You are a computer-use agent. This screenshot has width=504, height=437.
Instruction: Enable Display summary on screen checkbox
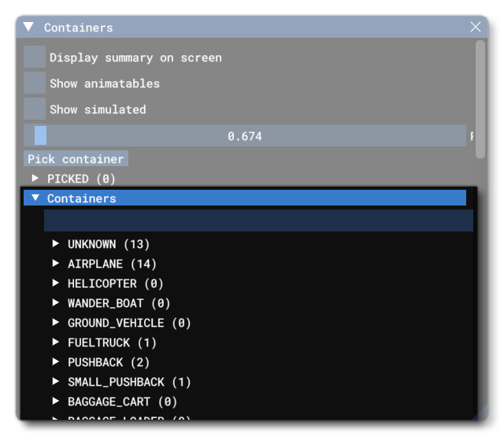(x=35, y=57)
